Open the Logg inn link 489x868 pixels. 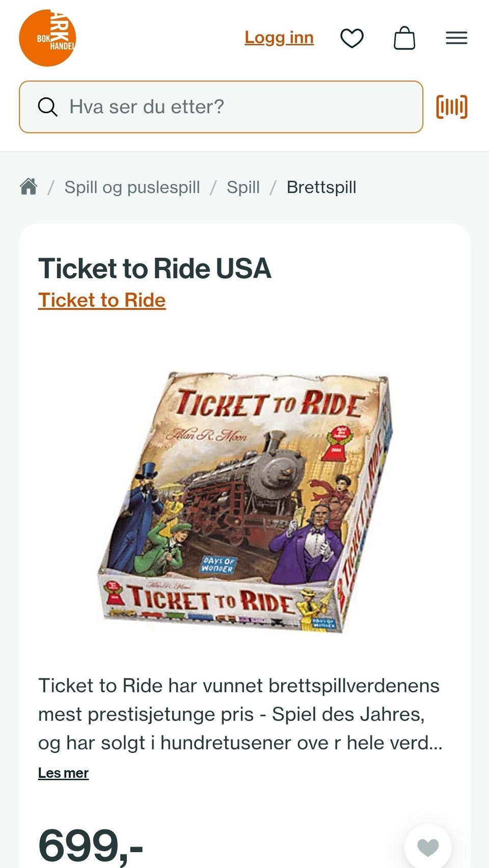pyautogui.click(x=279, y=38)
